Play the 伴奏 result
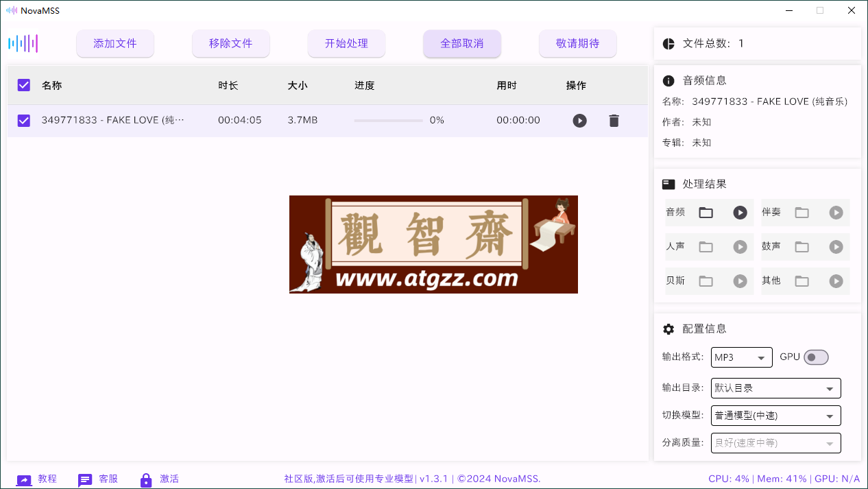Image resolution: width=868 pixels, height=489 pixels. tap(836, 213)
